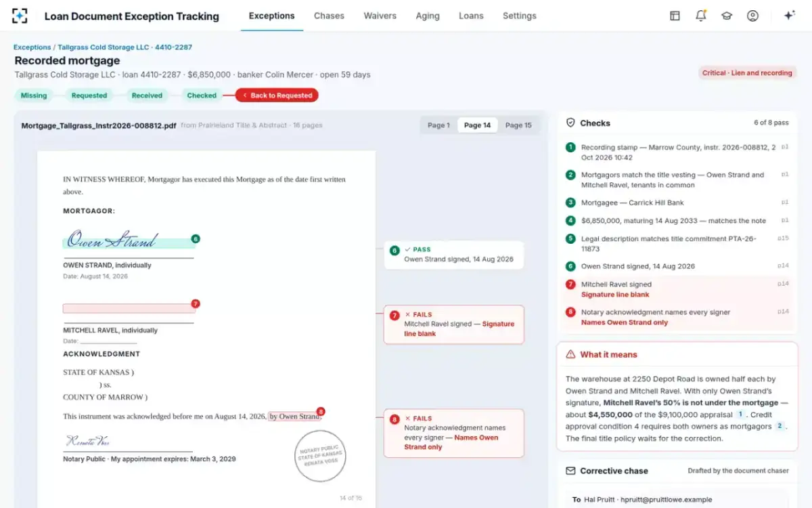
Task: Click 'Drafted by the document chaser' label
Action: (x=738, y=471)
